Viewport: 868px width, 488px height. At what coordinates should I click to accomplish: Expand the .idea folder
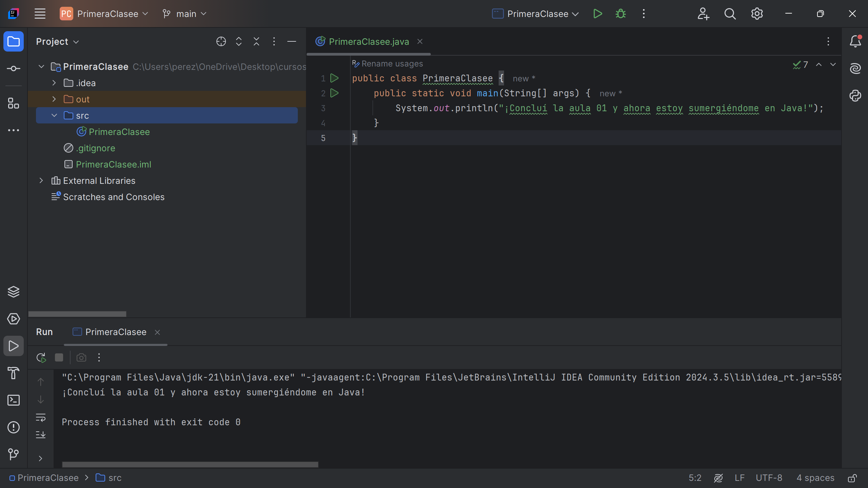click(54, 83)
